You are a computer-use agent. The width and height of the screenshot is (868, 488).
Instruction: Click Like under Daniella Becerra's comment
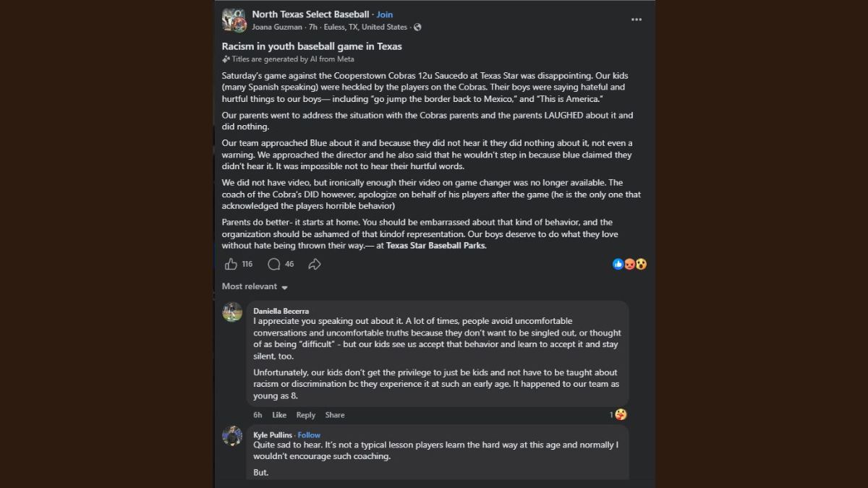tap(279, 415)
